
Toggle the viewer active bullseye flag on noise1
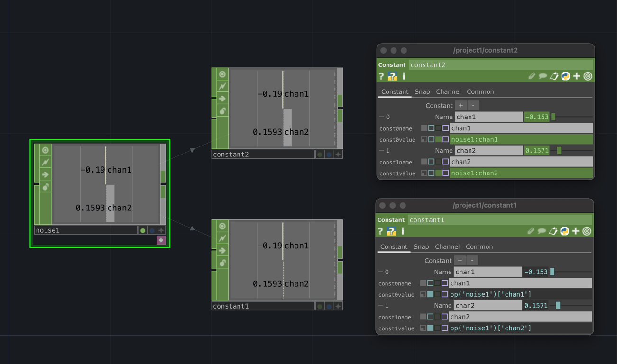[x=45, y=150]
